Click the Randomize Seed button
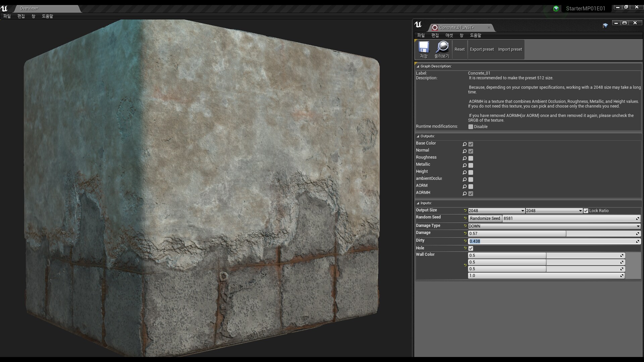644x362 pixels. pyautogui.click(x=485, y=218)
